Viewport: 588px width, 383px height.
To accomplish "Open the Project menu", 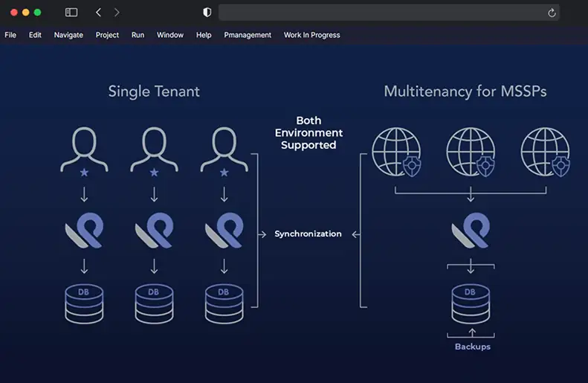I will (107, 35).
